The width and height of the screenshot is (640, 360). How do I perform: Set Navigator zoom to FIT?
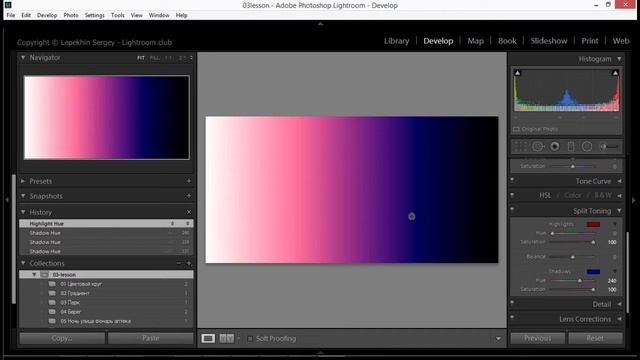tap(141, 58)
